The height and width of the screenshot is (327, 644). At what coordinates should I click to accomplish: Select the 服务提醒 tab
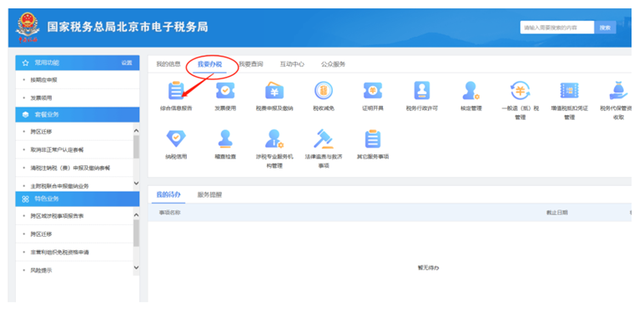(x=209, y=194)
